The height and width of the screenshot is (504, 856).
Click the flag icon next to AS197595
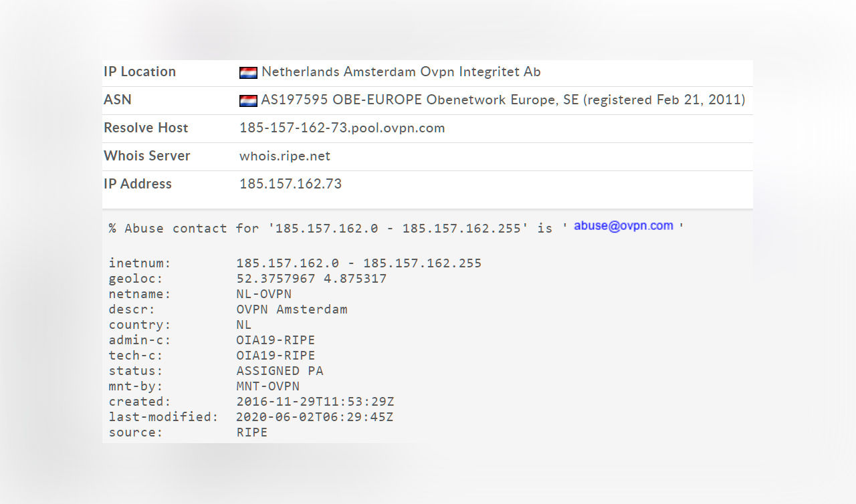click(x=248, y=101)
